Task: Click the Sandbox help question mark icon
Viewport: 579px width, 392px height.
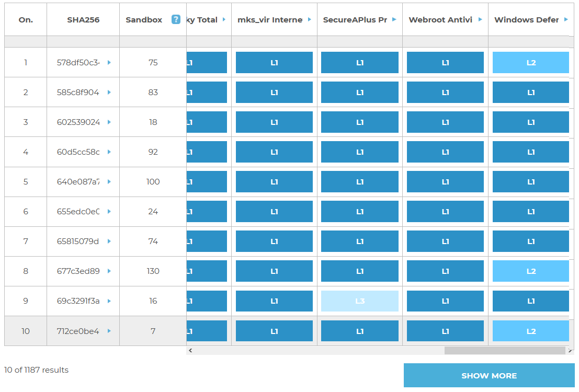Action: [176, 20]
